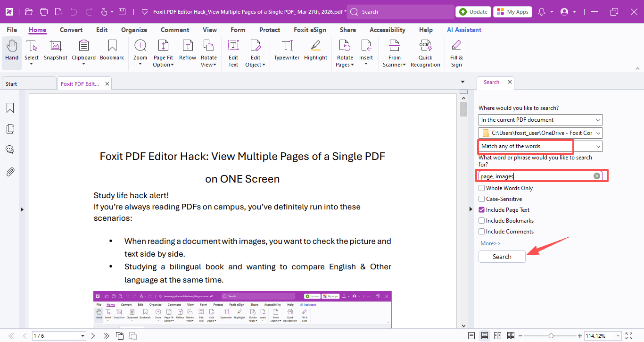Open the search location dropdown

click(540, 120)
